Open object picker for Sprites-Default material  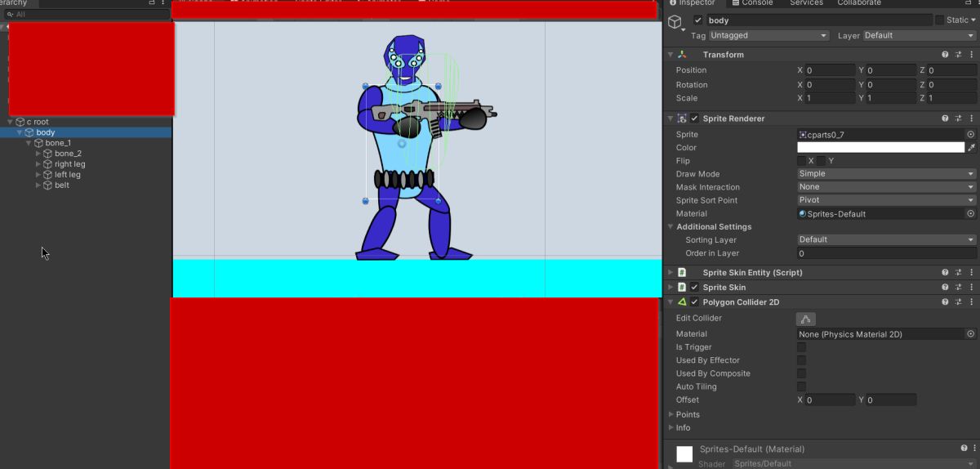tap(971, 213)
